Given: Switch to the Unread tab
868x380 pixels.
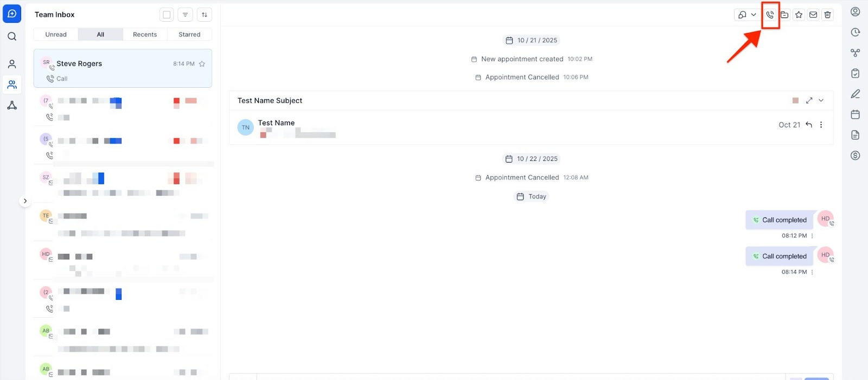Looking at the screenshot, I should pos(56,34).
